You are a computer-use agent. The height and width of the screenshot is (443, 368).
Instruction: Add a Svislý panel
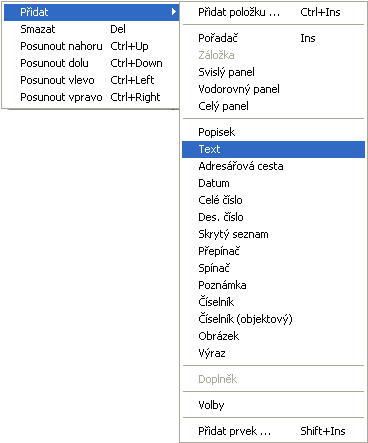coord(273,72)
